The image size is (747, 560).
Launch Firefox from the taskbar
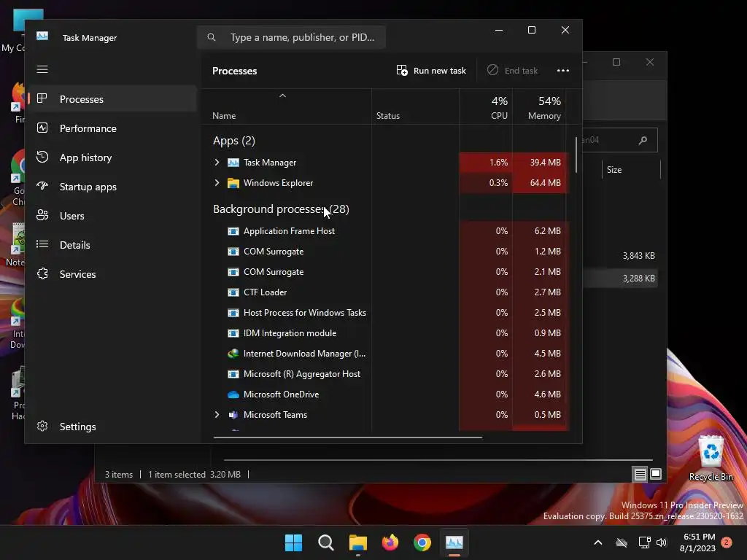pos(390,542)
